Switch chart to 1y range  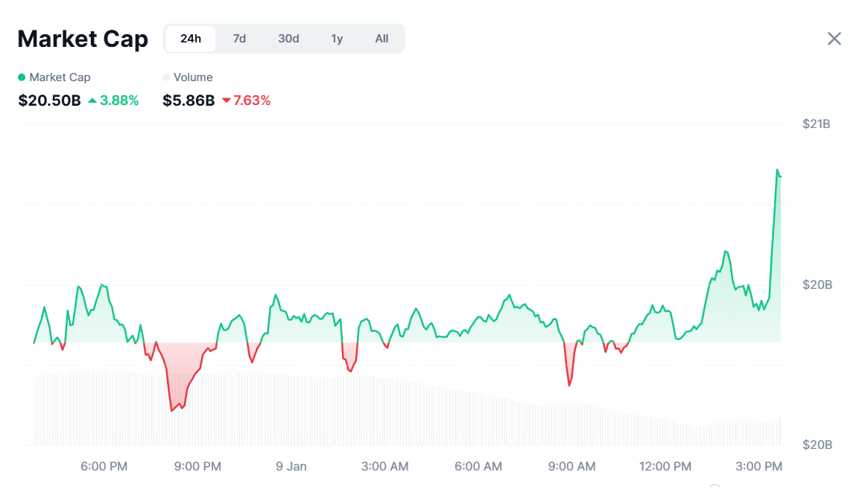click(337, 39)
